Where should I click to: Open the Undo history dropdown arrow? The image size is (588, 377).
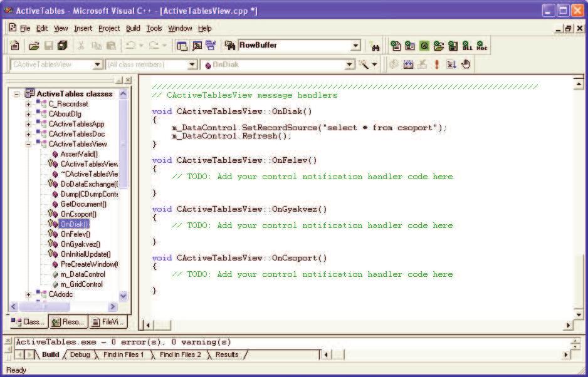[x=142, y=46]
